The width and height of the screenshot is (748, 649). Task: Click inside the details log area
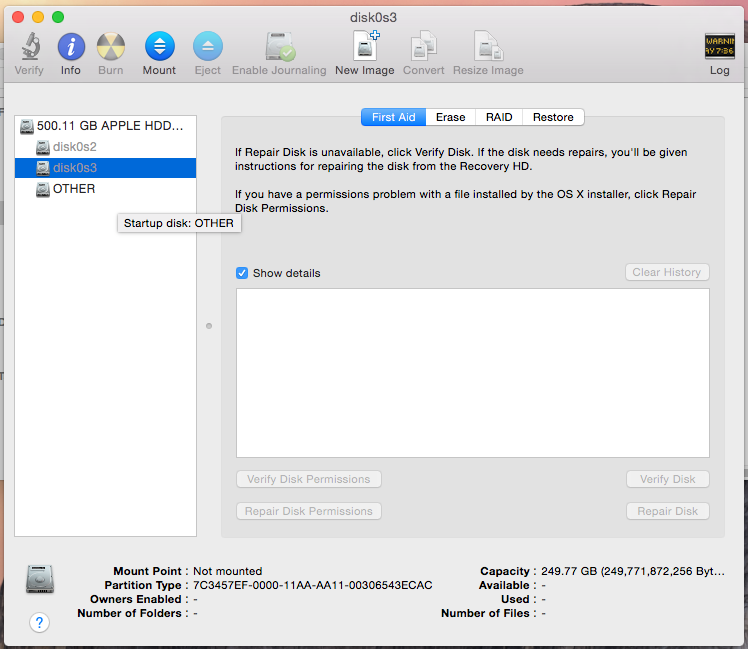(x=473, y=373)
